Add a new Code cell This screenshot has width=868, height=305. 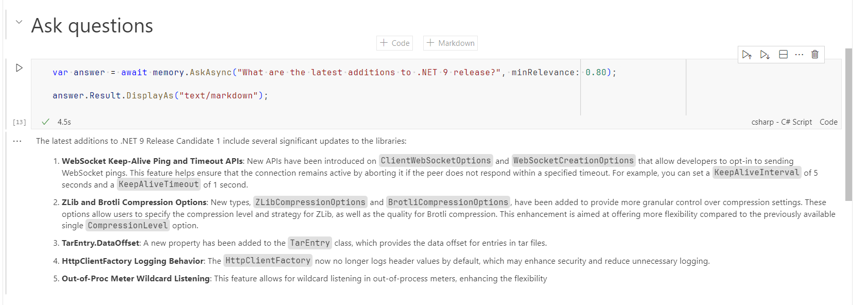[x=395, y=43]
